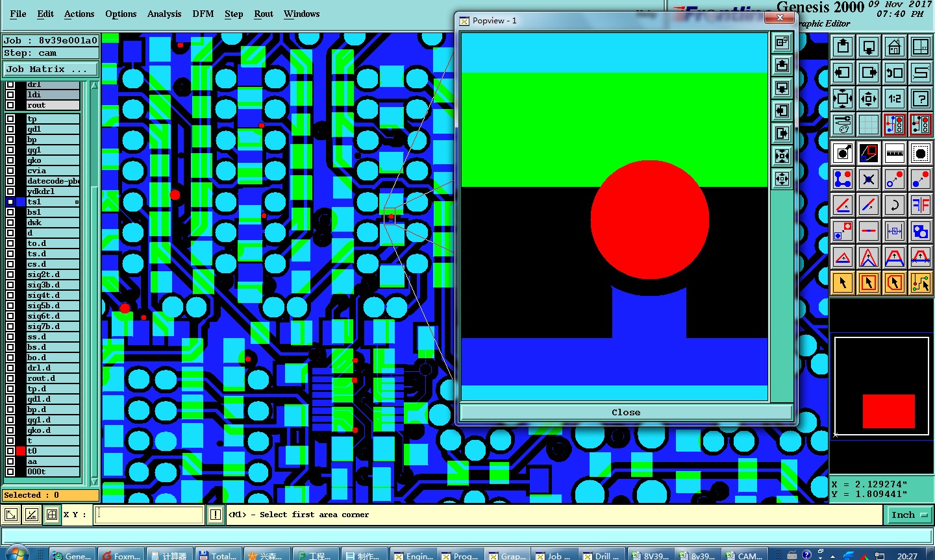Viewport: 935px width, 560px height.
Task: Select the ruler measure tool icon
Action: coord(895,153)
